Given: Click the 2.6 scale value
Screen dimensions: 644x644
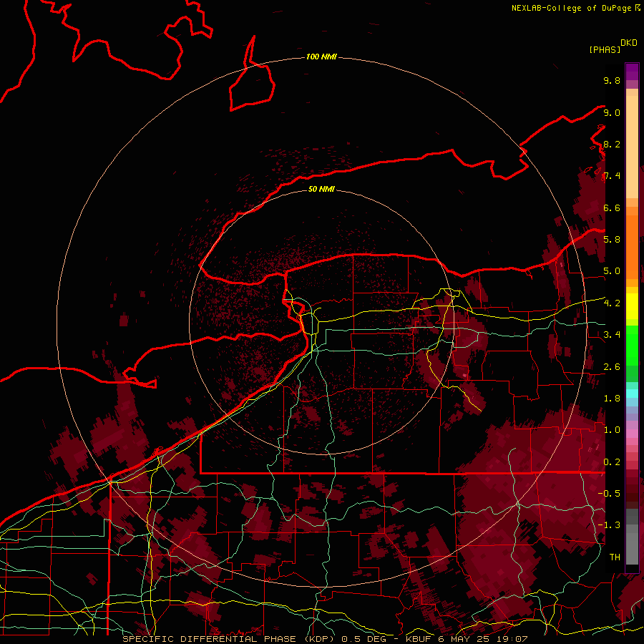Looking at the screenshot, I should [x=612, y=367].
